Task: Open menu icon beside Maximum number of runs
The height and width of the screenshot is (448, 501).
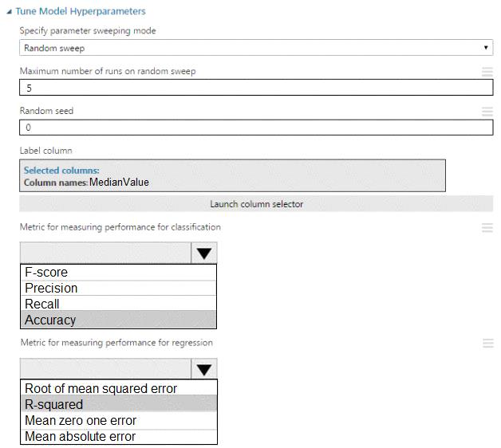Action: click(x=487, y=72)
